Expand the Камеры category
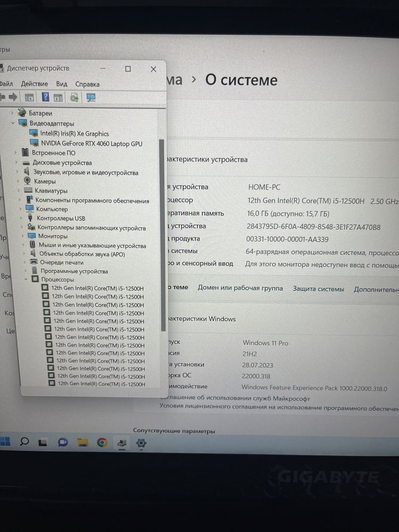The width and height of the screenshot is (399, 532). point(18,181)
